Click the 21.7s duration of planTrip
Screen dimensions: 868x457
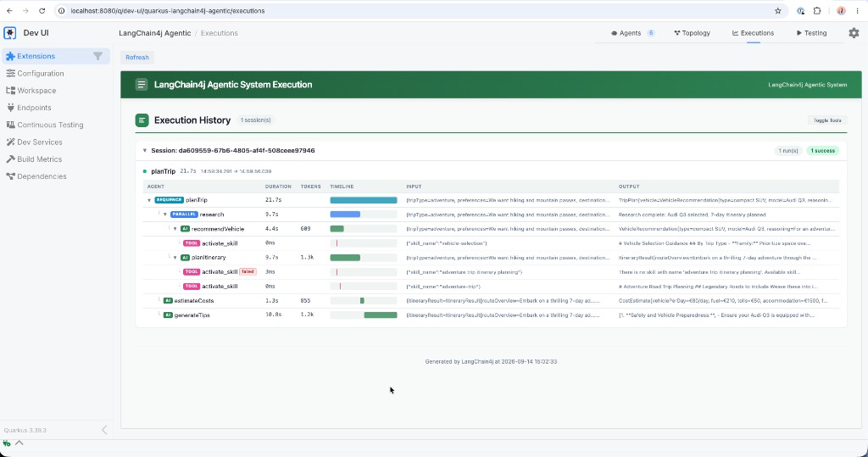274,200
